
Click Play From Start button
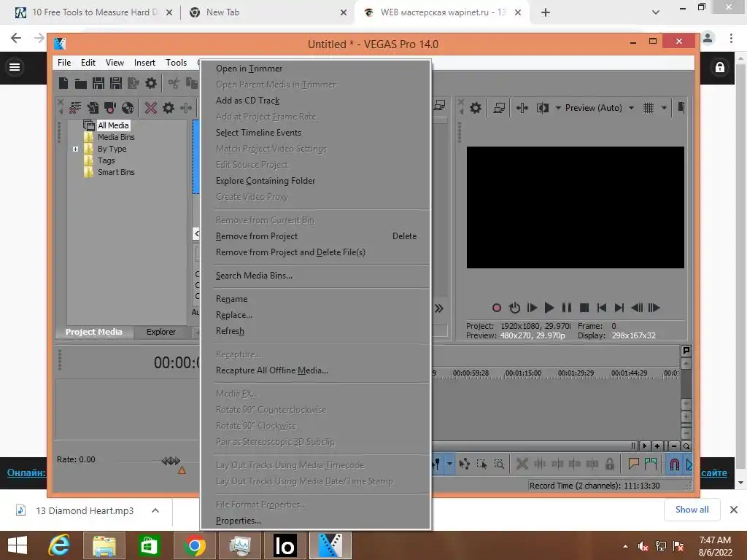532,308
